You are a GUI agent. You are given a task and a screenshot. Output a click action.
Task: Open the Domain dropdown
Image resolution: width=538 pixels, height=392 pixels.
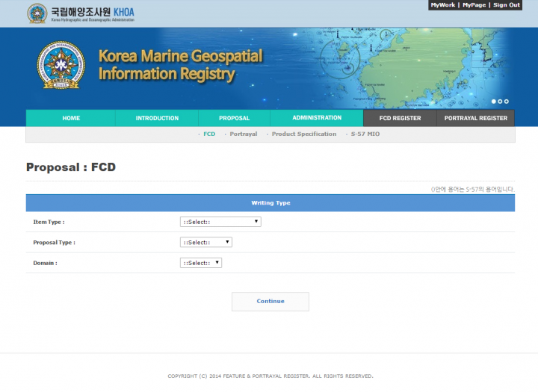pos(201,263)
